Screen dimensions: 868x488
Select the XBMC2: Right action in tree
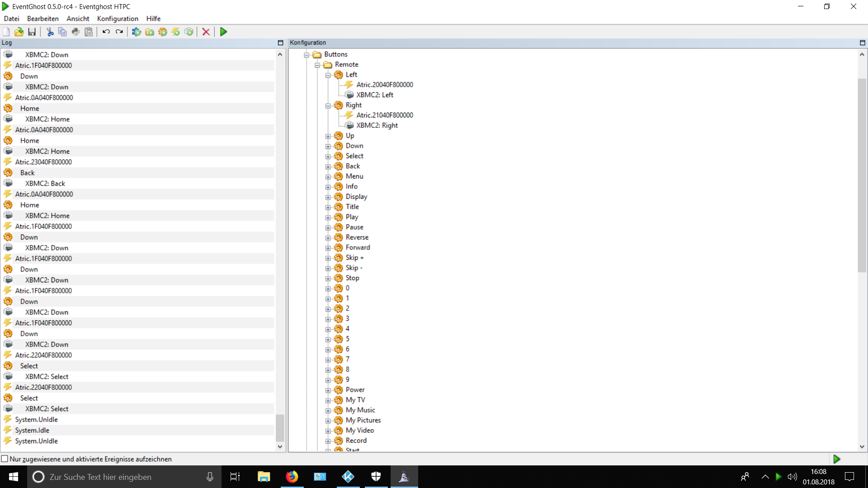[x=377, y=126]
